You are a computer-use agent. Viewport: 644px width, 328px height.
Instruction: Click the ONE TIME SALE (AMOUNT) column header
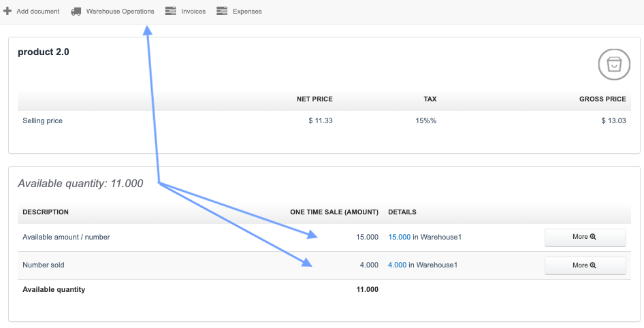[334, 212]
